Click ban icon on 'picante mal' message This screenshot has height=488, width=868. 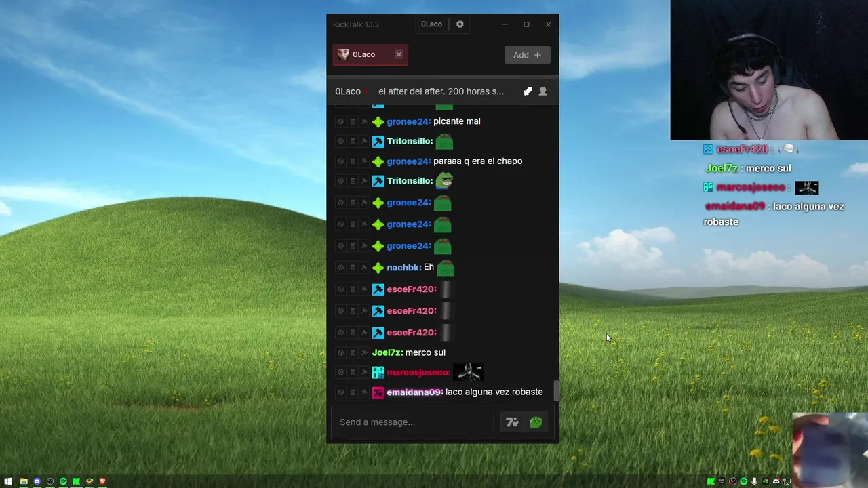click(x=340, y=121)
